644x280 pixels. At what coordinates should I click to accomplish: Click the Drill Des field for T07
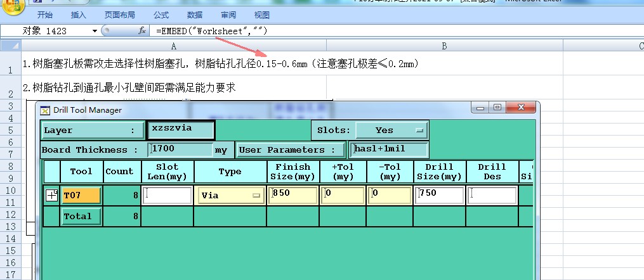[492, 196]
